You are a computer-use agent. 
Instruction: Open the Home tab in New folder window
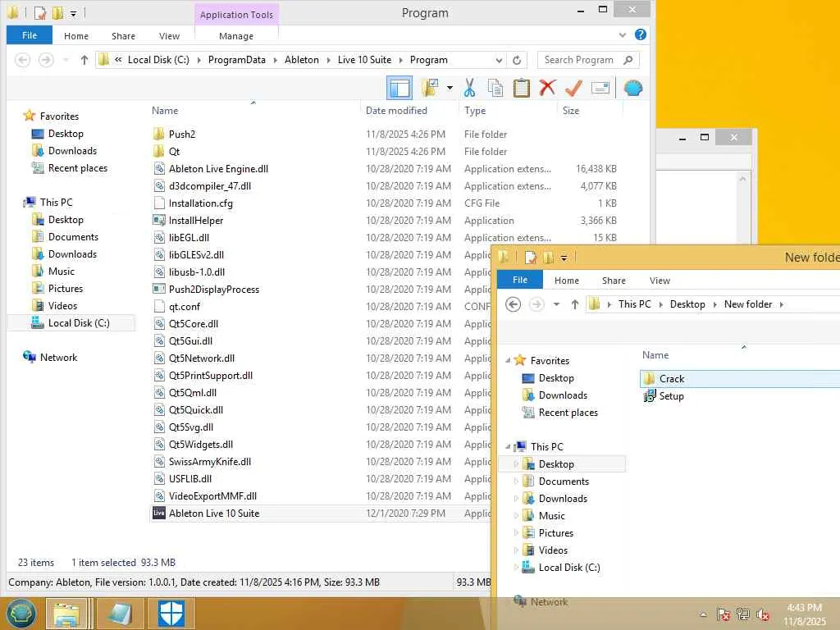(x=566, y=281)
